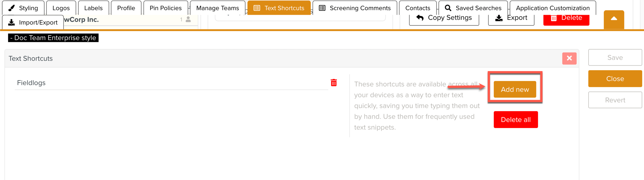Open the Contacts tab
The image size is (644, 180).
pyautogui.click(x=418, y=7)
